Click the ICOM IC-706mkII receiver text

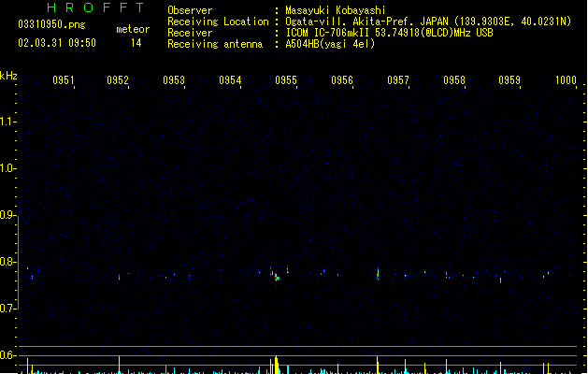[389, 33]
